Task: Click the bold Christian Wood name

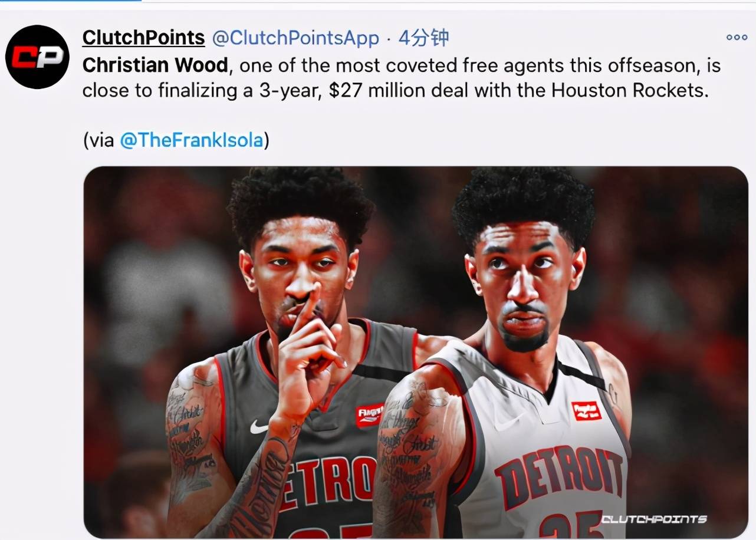Action: (155, 65)
